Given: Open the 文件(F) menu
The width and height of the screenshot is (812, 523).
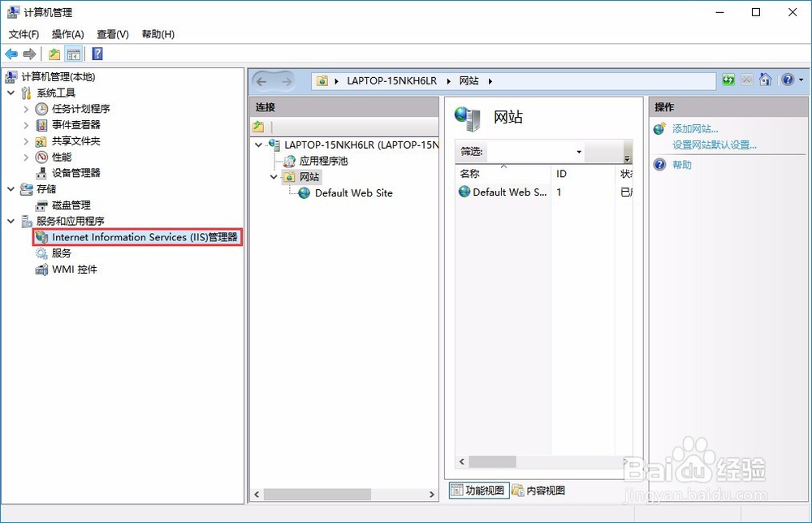Looking at the screenshot, I should (24, 34).
